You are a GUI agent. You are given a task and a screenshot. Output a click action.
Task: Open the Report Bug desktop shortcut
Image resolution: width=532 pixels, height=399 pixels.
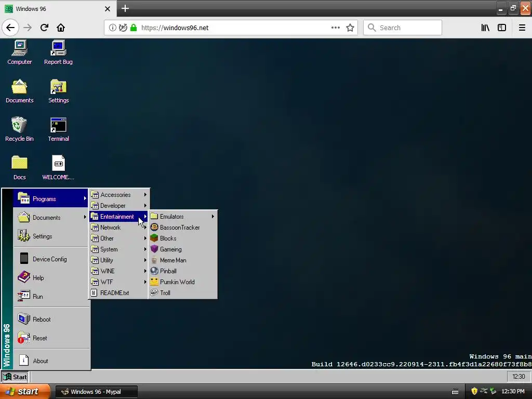(x=58, y=52)
